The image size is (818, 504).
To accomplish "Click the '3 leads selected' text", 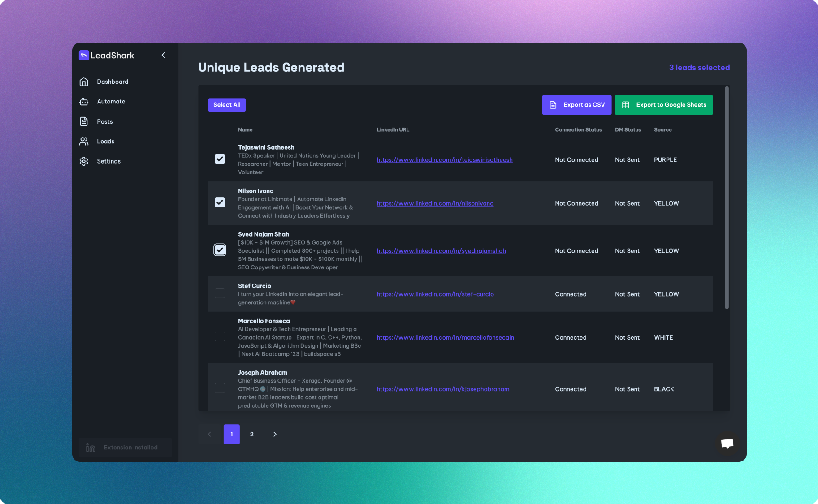I will (699, 68).
